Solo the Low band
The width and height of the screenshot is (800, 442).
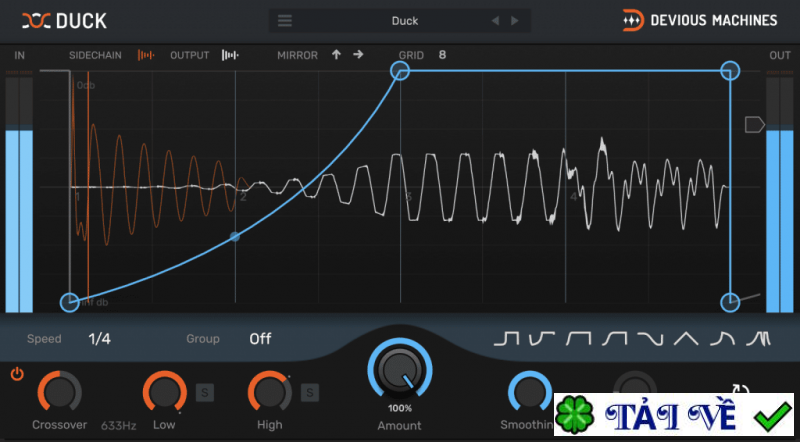(205, 392)
